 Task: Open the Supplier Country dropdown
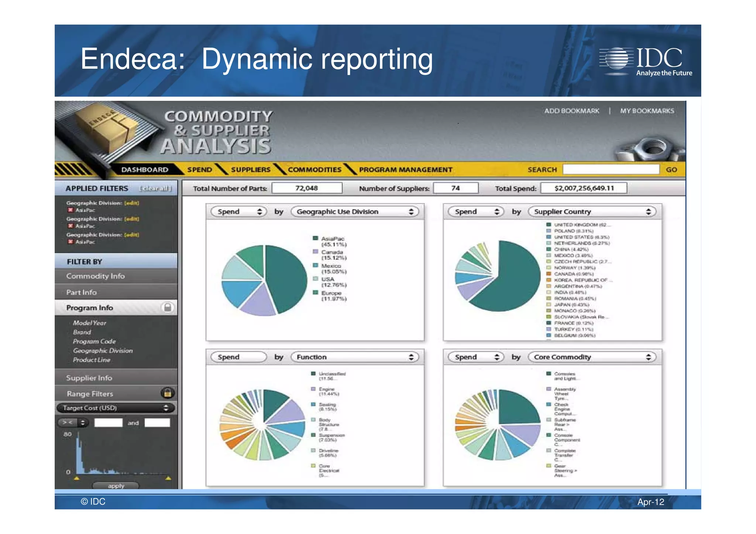click(x=592, y=211)
